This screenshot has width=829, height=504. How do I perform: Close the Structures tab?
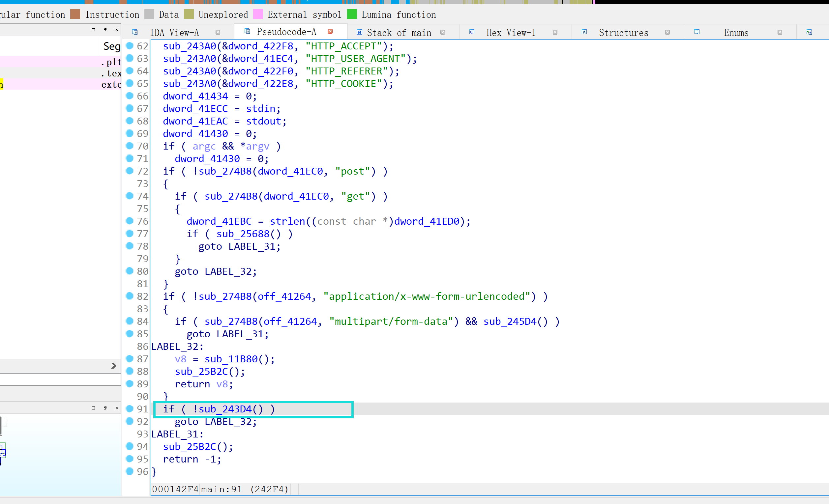pyautogui.click(x=667, y=32)
